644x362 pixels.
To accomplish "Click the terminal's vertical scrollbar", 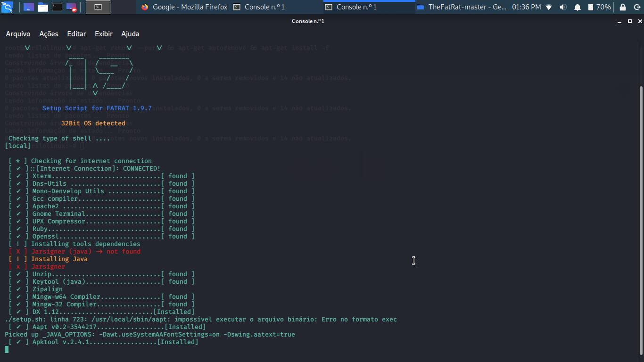I will pos(641,219).
